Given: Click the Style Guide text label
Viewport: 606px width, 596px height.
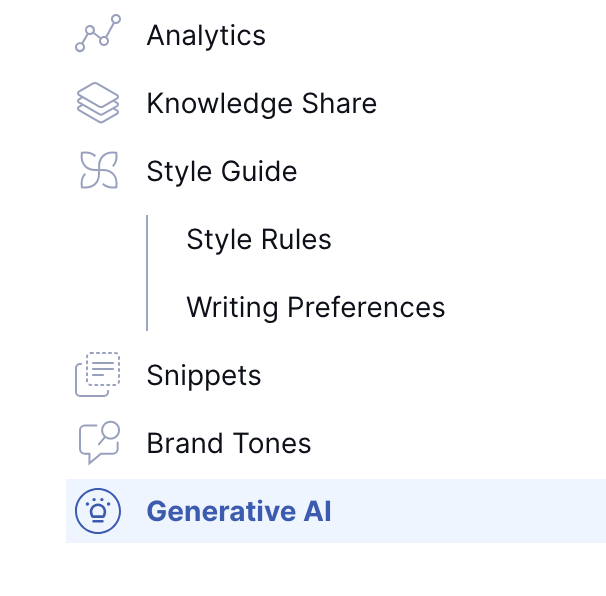Looking at the screenshot, I should coord(221,171).
